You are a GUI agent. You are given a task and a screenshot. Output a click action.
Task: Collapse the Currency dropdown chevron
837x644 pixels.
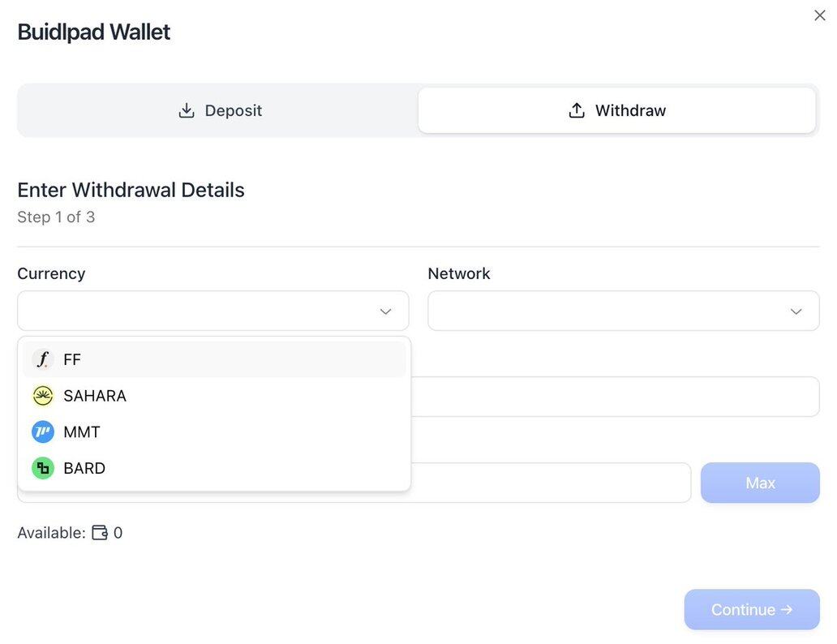point(385,311)
